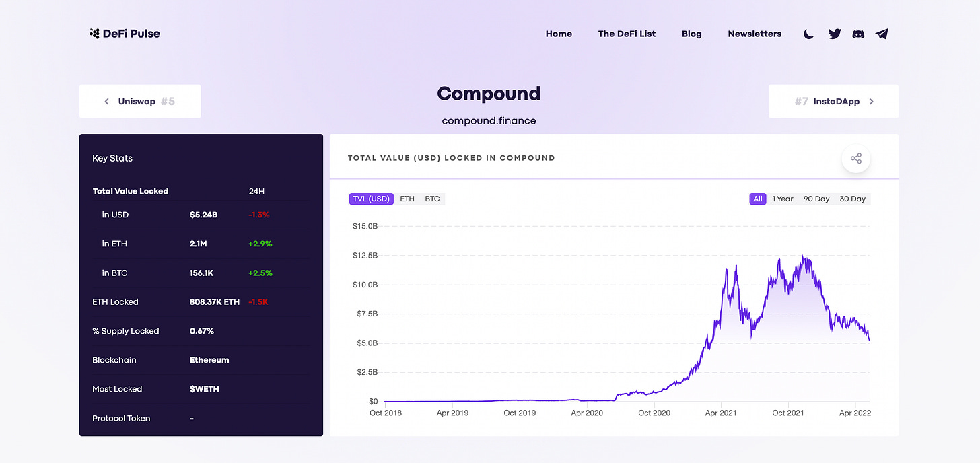Click the share chart icon

pos(856,159)
